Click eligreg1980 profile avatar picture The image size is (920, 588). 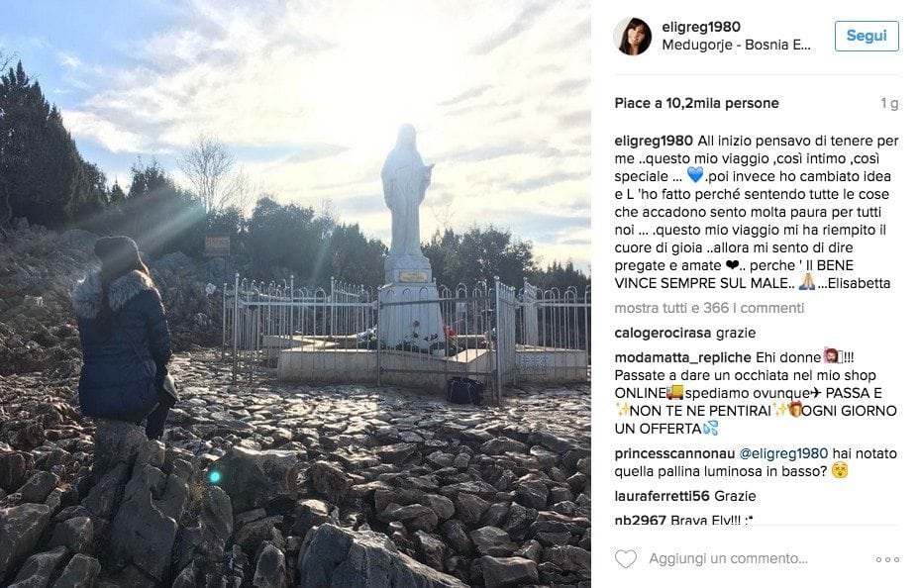pos(633,36)
